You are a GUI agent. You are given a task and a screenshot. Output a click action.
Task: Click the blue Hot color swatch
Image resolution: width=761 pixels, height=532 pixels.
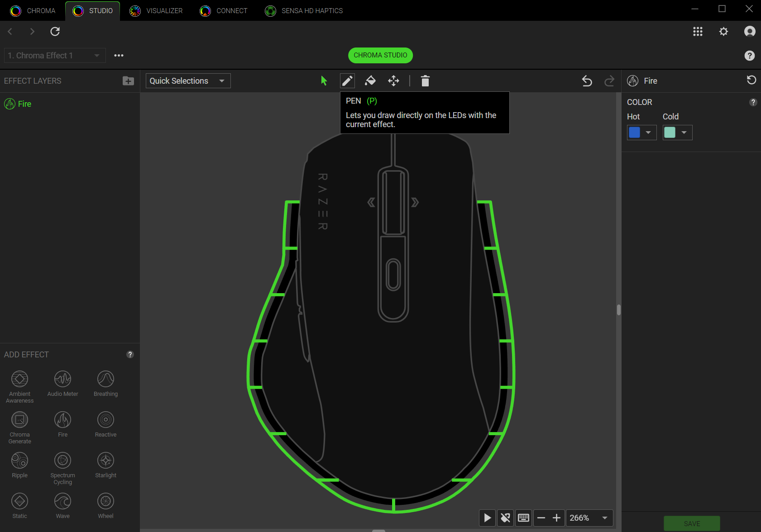pos(635,133)
